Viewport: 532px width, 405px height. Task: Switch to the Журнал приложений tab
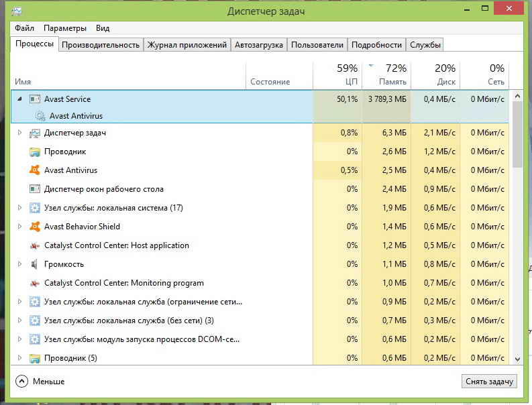(x=187, y=45)
